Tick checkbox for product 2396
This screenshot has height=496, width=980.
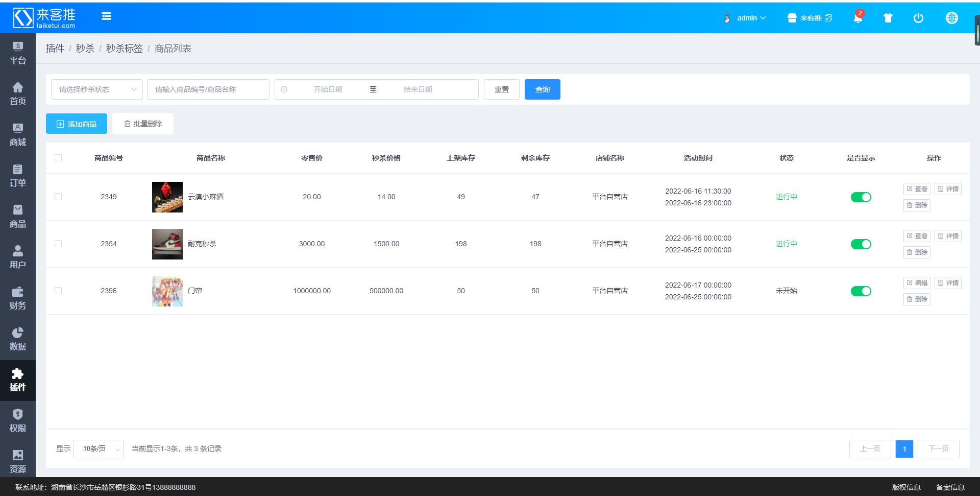click(x=58, y=291)
